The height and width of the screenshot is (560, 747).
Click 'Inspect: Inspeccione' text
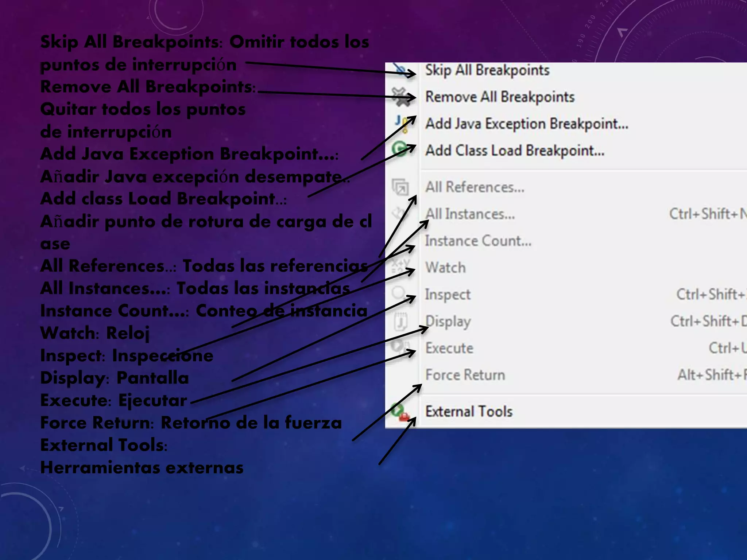point(127,355)
